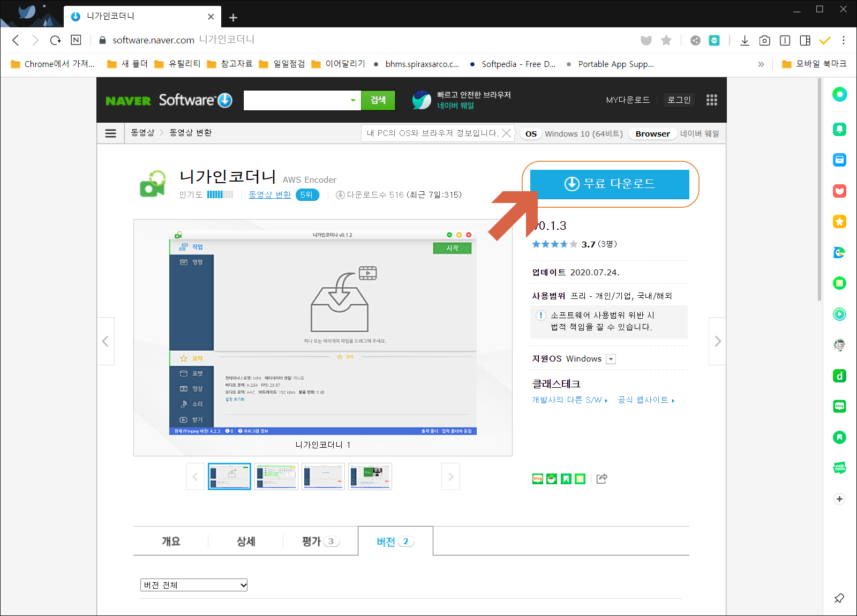The width and height of the screenshot is (857, 616).
Task: Click the Naver bookmark share icon
Action: tap(566, 479)
